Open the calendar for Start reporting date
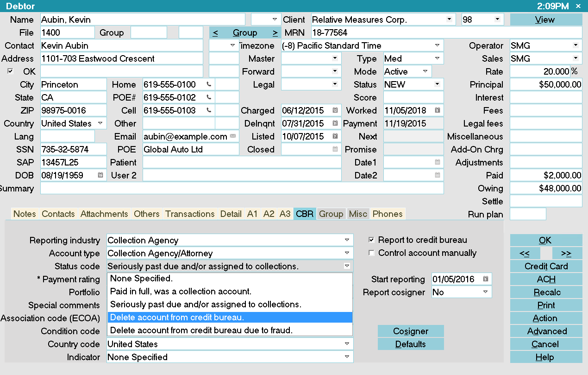The width and height of the screenshot is (588, 375). click(485, 279)
